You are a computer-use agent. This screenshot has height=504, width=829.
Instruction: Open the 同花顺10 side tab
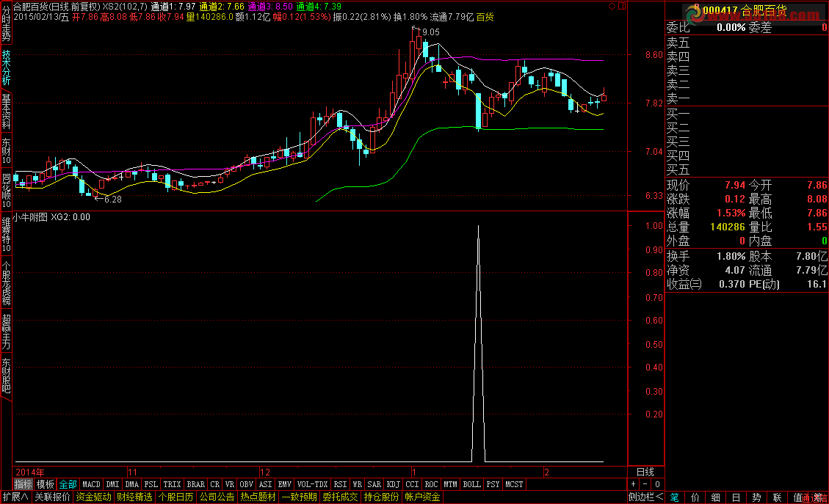(6, 191)
